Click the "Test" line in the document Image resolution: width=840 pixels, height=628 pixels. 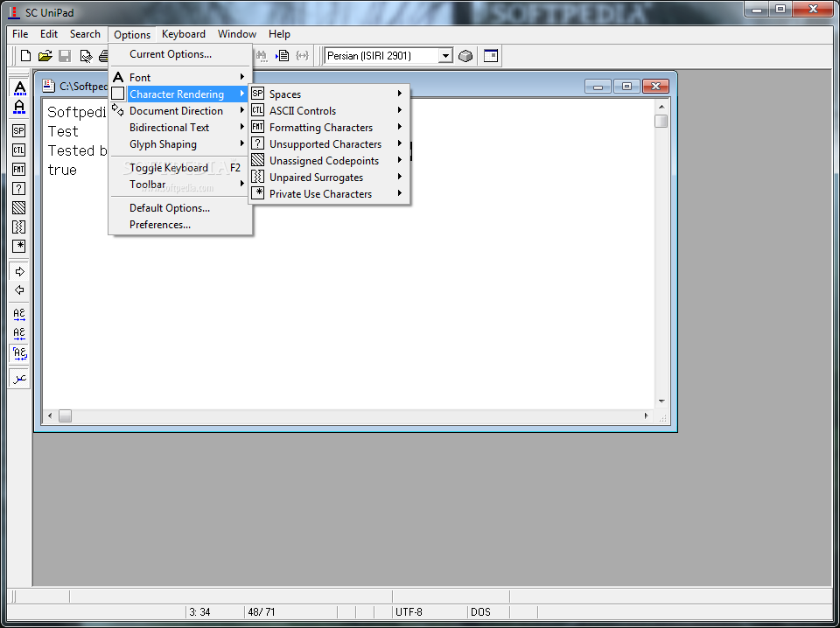click(x=63, y=132)
